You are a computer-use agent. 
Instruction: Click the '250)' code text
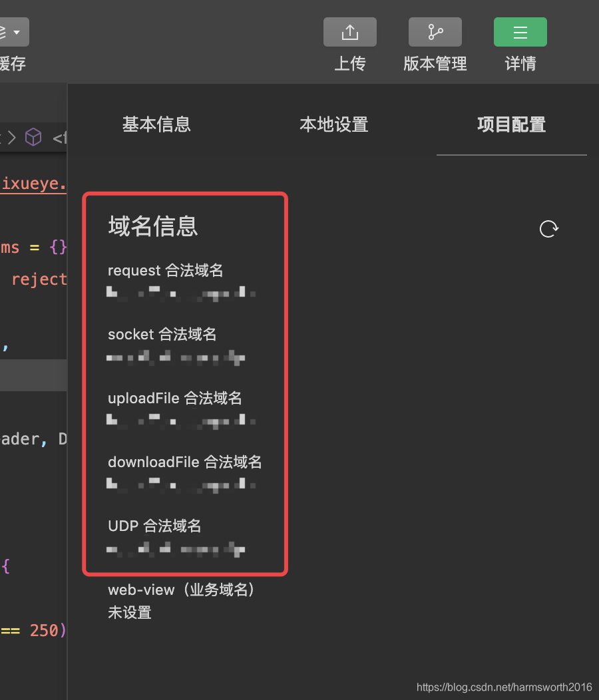(x=48, y=630)
